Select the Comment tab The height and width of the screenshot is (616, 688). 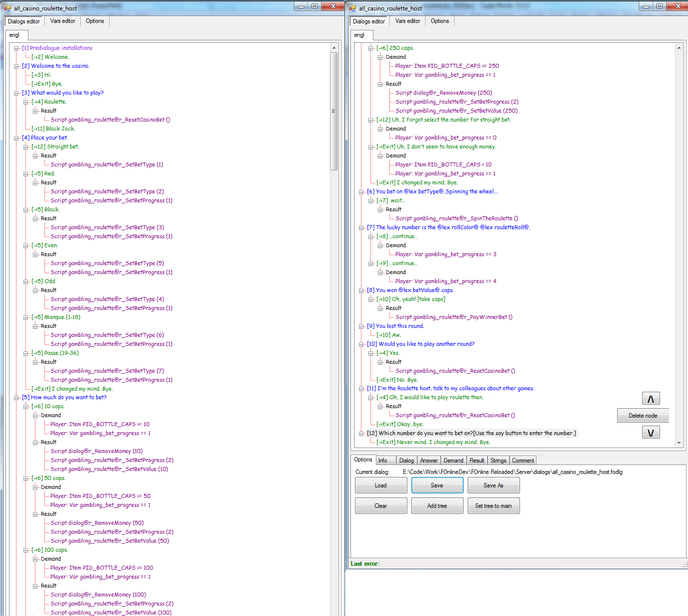coord(523,461)
